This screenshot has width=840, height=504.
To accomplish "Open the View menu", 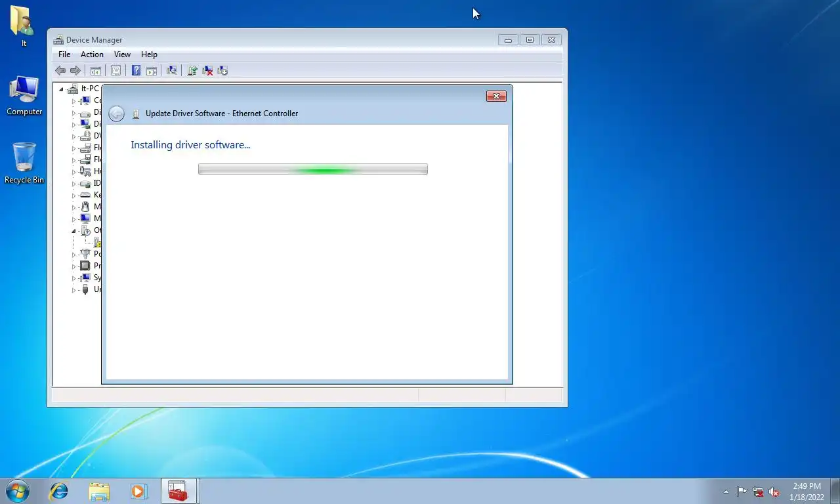I will click(x=122, y=54).
